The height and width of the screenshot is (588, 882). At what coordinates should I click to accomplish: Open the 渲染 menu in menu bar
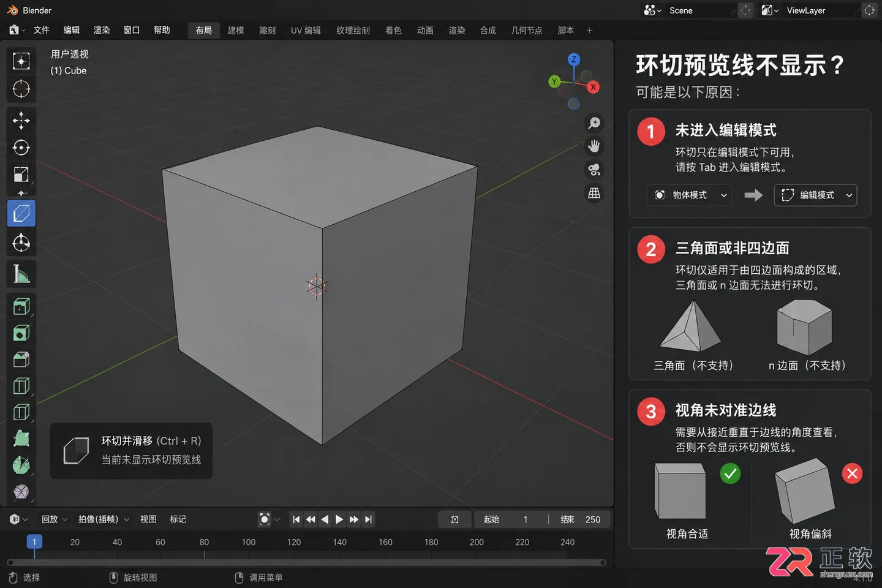pos(102,30)
